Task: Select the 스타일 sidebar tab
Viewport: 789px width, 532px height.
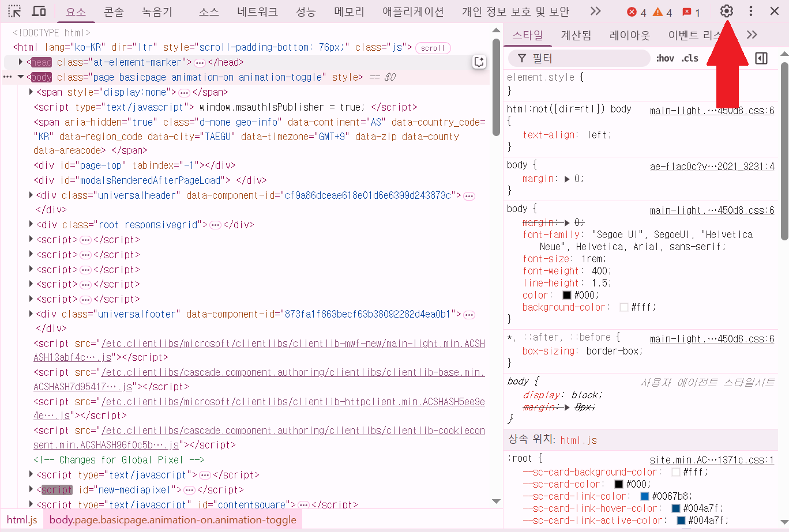Action: 528,36
